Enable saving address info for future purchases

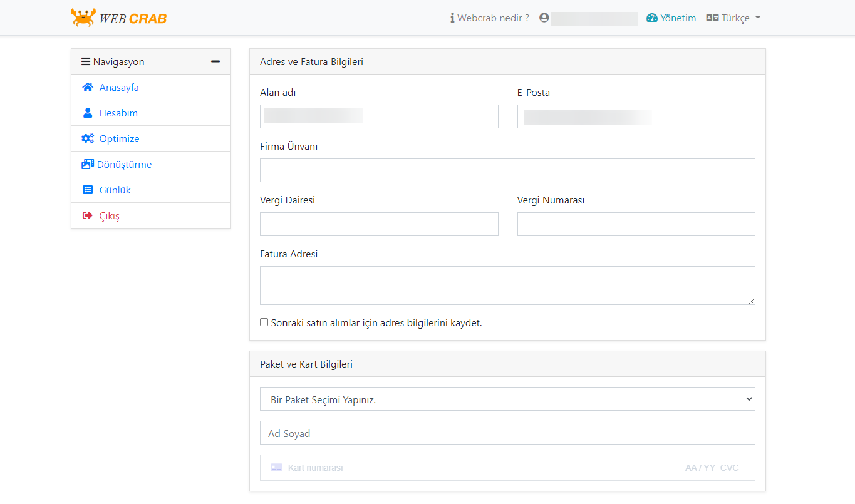pyautogui.click(x=264, y=322)
